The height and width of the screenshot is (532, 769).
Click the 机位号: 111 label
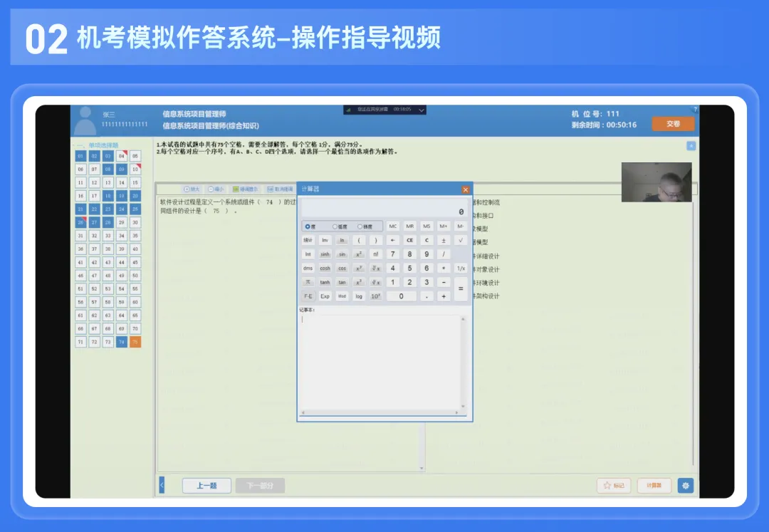pos(595,114)
